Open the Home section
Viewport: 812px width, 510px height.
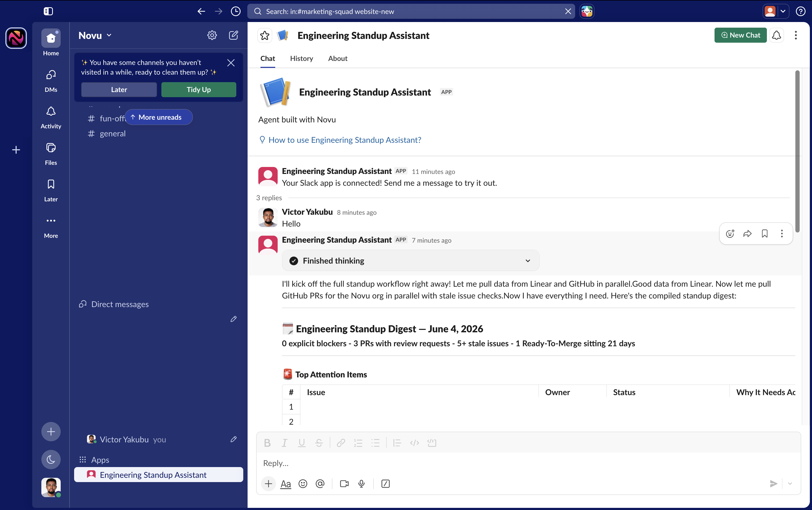(x=51, y=43)
